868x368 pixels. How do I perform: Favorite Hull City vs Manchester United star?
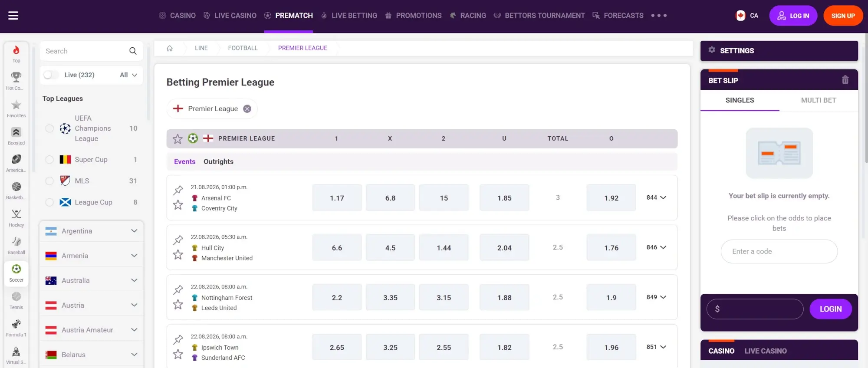pos(178,255)
